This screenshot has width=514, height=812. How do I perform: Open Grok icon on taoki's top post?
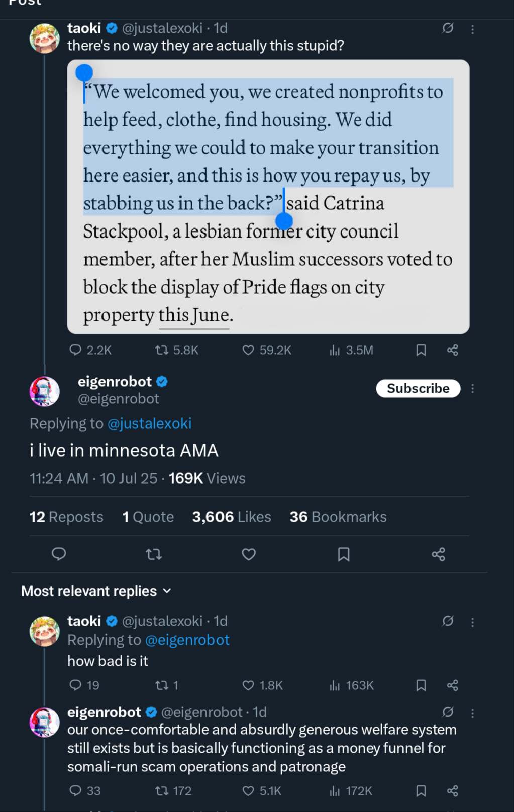pyautogui.click(x=447, y=28)
